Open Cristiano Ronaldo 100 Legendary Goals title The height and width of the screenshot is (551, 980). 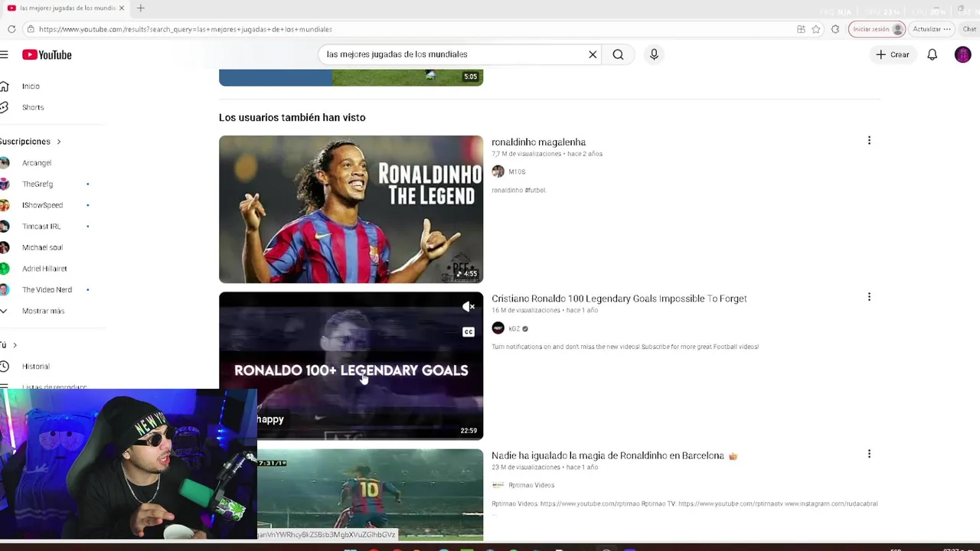[x=619, y=298]
